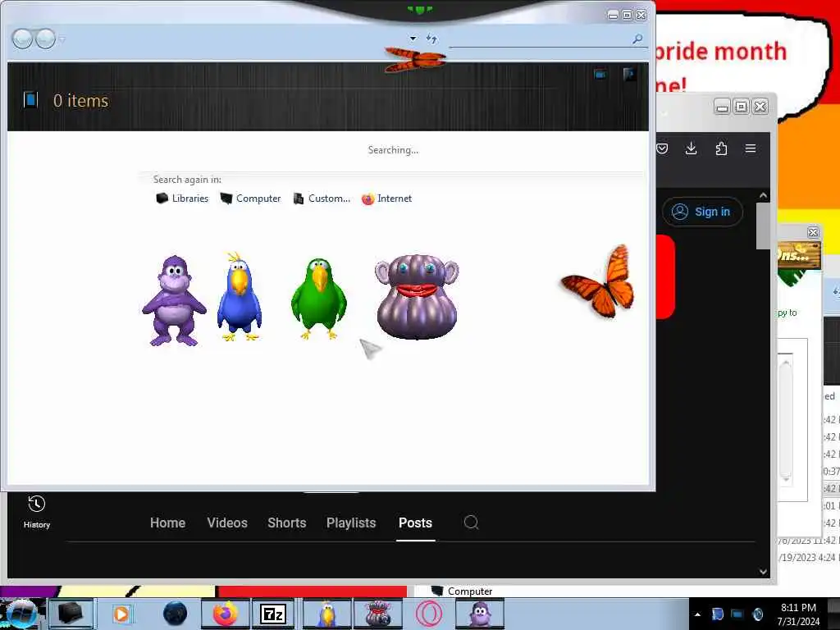Open the recent pages dropdown next to the navigation buttons
This screenshot has height=630, width=840.
pyautogui.click(x=62, y=39)
